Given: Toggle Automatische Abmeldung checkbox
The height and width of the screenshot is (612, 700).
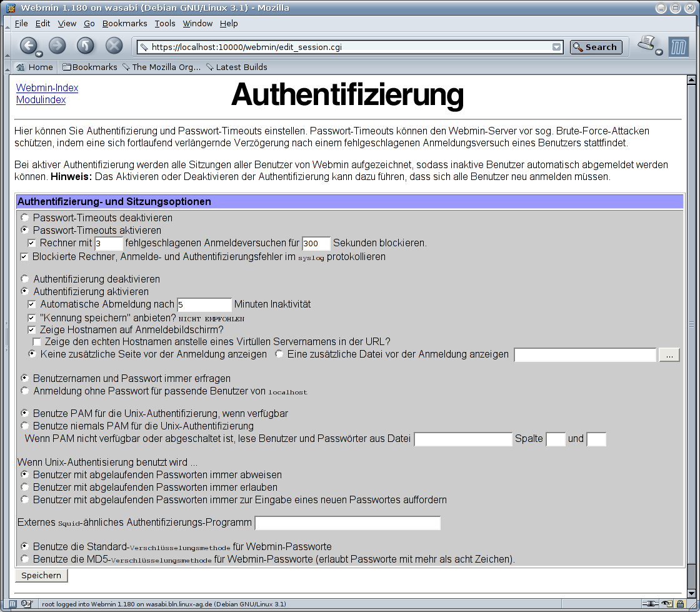Looking at the screenshot, I should 32,304.
